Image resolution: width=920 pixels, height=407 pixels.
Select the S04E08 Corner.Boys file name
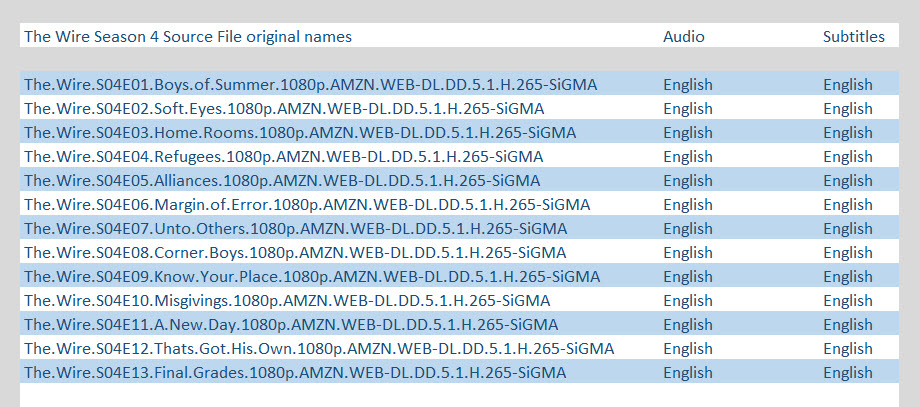[295, 253]
